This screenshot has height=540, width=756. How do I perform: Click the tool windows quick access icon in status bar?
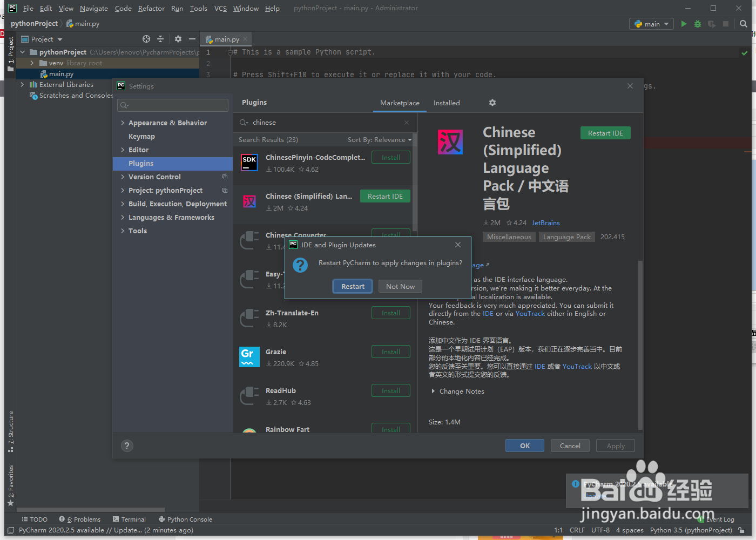click(11, 530)
